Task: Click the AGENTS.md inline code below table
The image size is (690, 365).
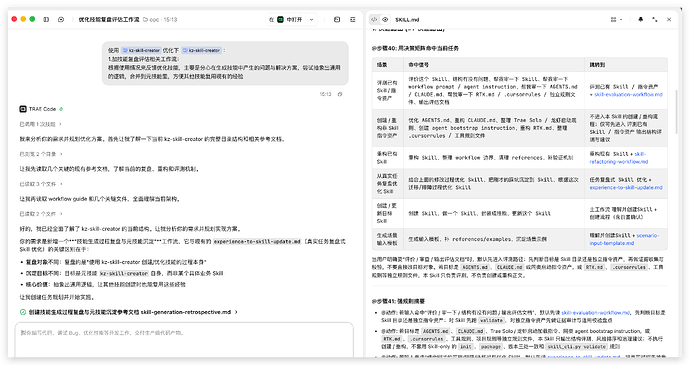Action: (x=475, y=267)
